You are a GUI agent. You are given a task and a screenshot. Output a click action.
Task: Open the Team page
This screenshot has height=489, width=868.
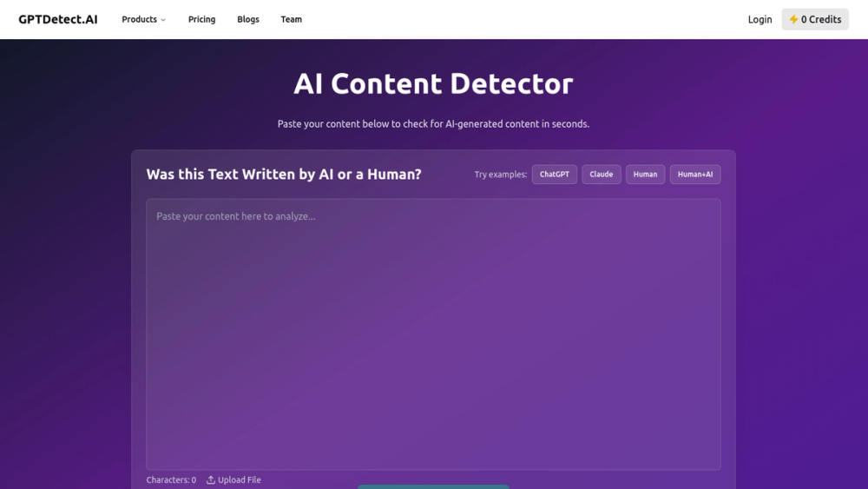291,19
